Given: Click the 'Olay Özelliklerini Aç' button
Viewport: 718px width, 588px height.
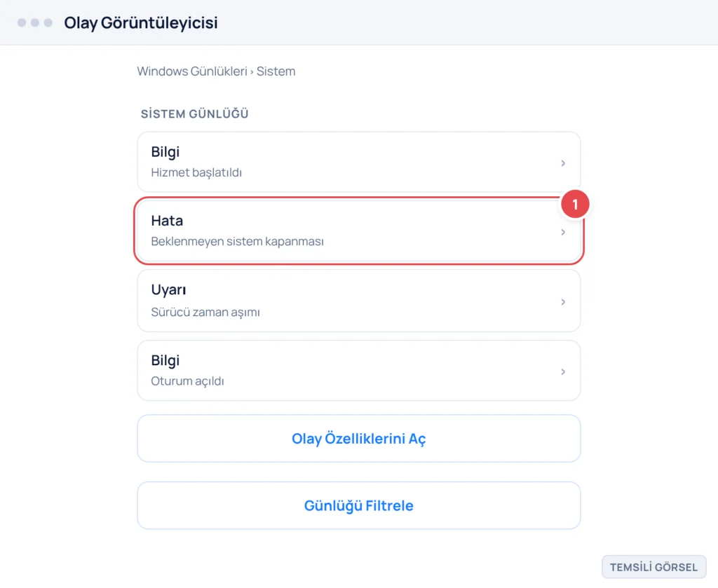Looking at the screenshot, I should point(358,438).
